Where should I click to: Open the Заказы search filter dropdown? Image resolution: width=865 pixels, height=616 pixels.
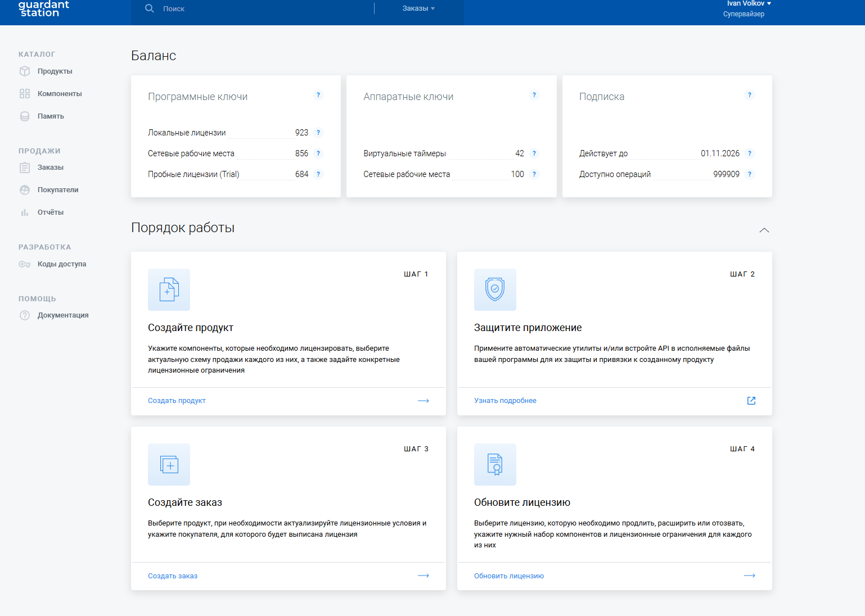tap(418, 8)
